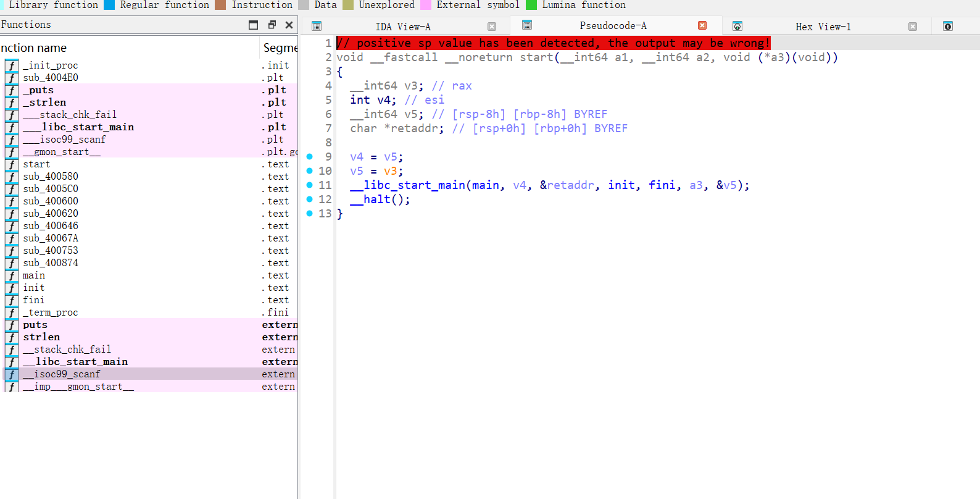Click Instruction color legend swatch

coord(220,5)
